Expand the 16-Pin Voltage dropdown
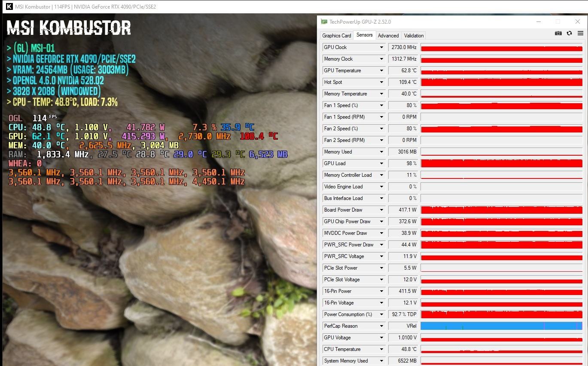Image resolution: width=588 pixels, height=366 pixels. (381, 303)
